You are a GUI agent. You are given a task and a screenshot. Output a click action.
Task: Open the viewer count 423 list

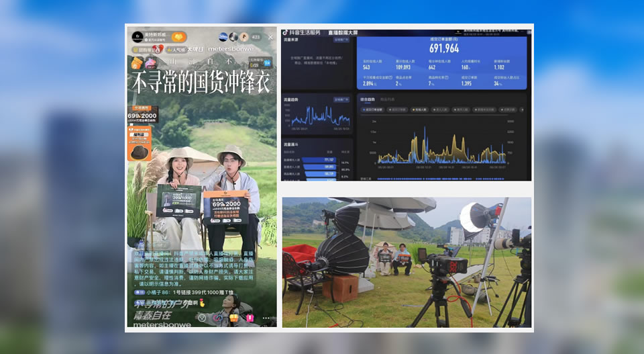pyautogui.click(x=256, y=37)
